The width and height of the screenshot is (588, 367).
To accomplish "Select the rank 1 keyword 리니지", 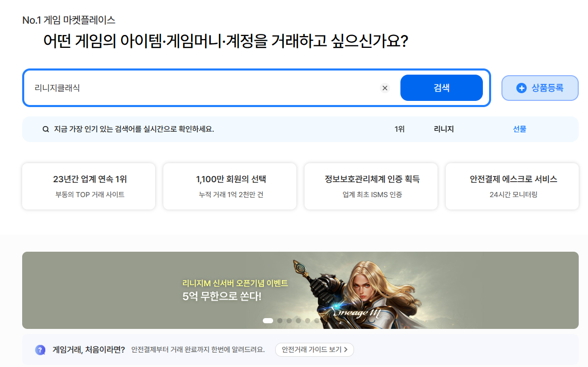I will point(444,129).
